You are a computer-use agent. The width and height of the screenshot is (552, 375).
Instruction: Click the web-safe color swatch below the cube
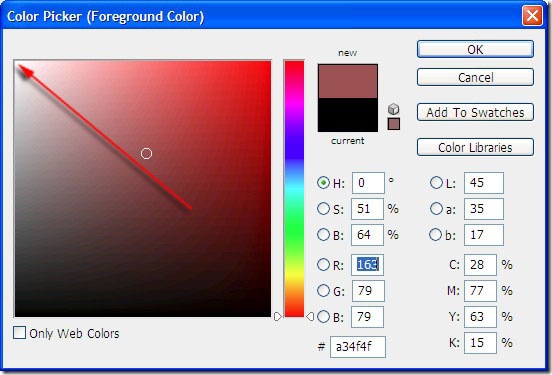pyautogui.click(x=394, y=124)
